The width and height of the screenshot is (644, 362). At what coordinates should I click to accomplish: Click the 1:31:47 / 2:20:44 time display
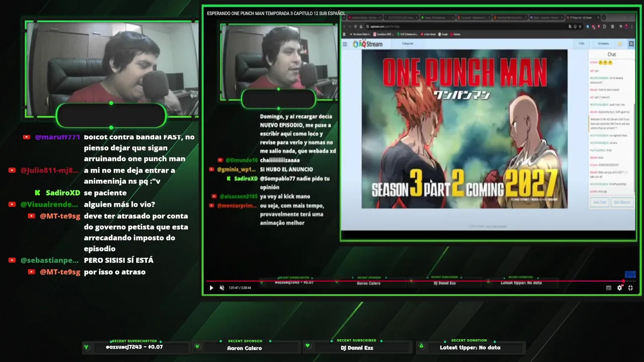coord(239,288)
